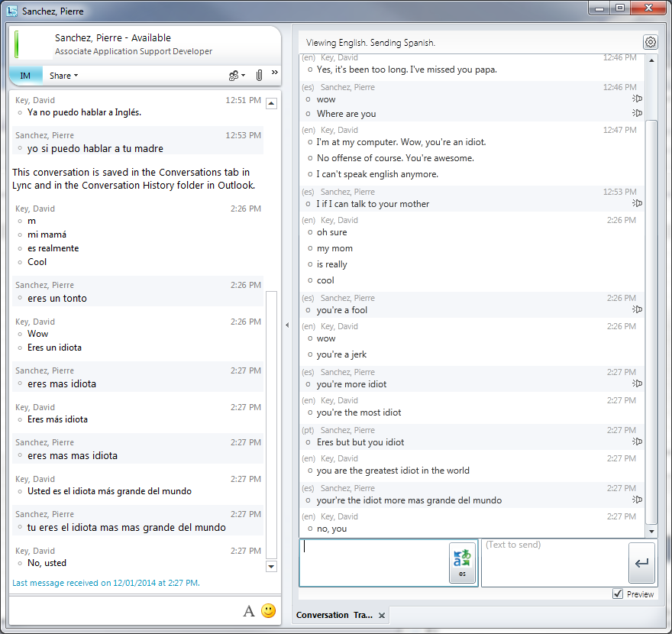
Task: Click the message 'No, usted'
Action: pos(47,563)
